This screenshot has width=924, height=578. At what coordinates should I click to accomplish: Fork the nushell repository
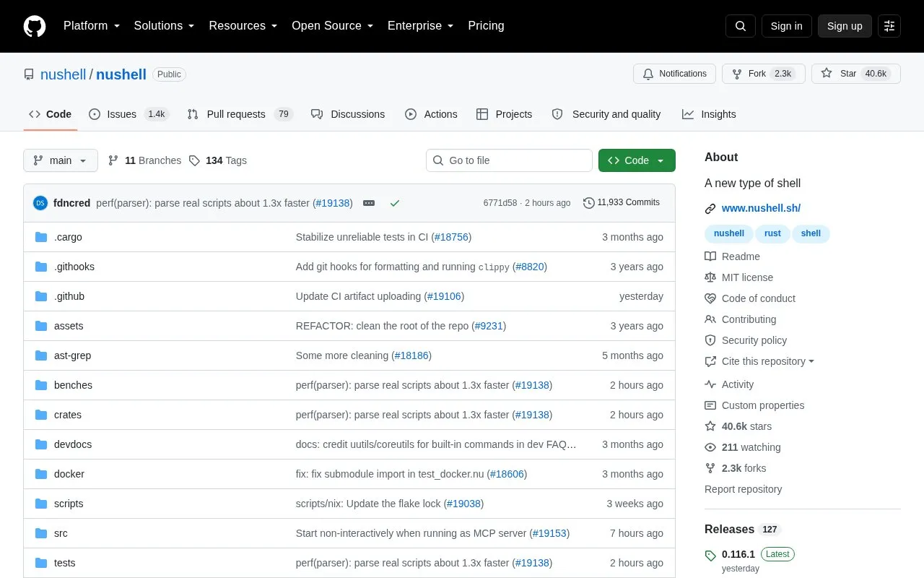pyautogui.click(x=763, y=74)
